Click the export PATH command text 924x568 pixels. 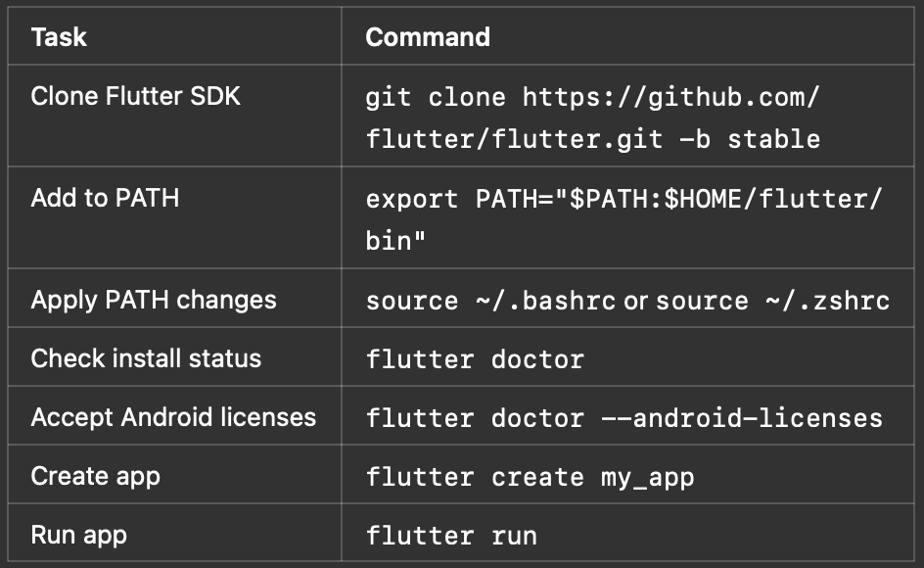click(624, 219)
